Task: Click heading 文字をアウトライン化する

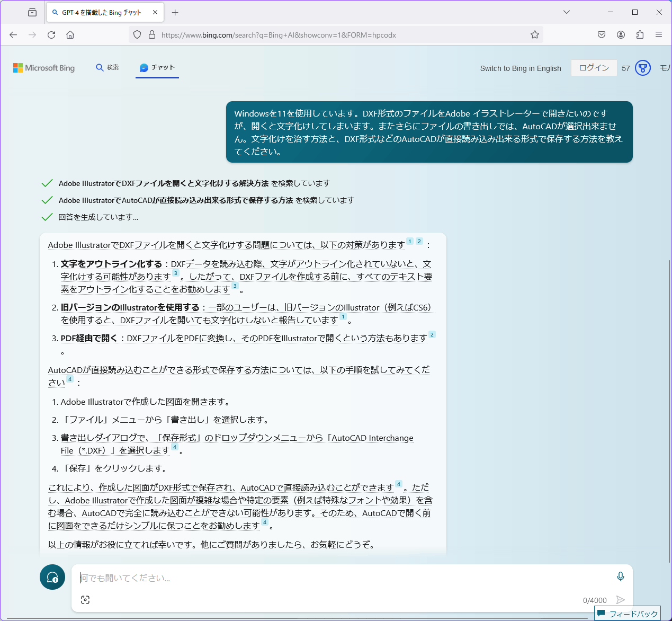Action: pos(111,264)
